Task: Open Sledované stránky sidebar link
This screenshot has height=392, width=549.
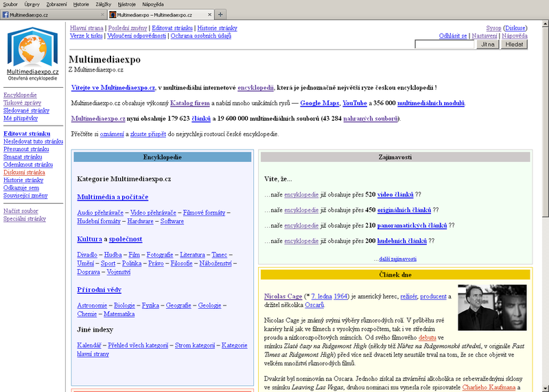Action: coord(26,111)
